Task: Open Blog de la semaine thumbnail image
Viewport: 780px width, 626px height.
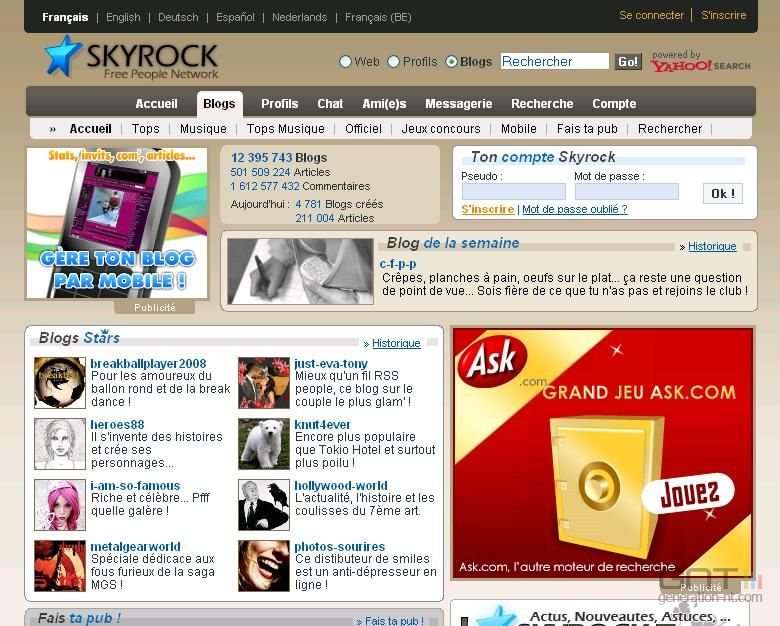Action: [x=300, y=271]
